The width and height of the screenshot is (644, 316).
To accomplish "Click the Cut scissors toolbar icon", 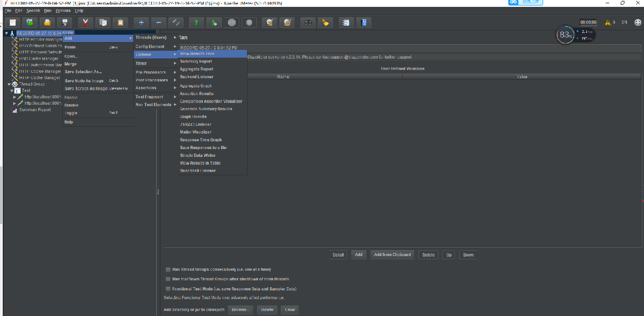I will (x=85, y=22).
